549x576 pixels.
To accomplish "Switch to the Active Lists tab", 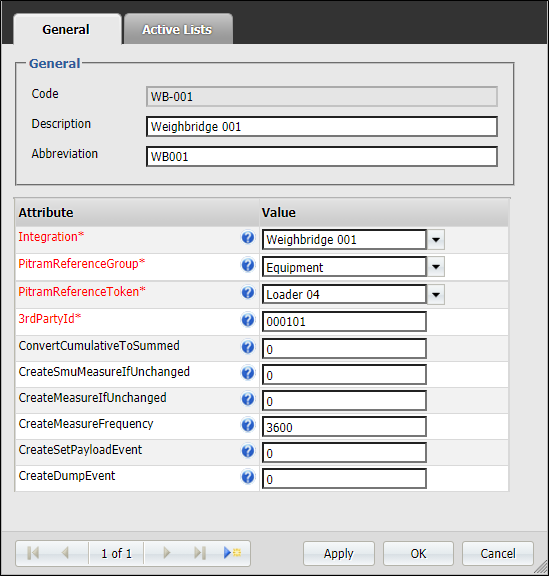I will pyautogui.click(x=178, y=29).
